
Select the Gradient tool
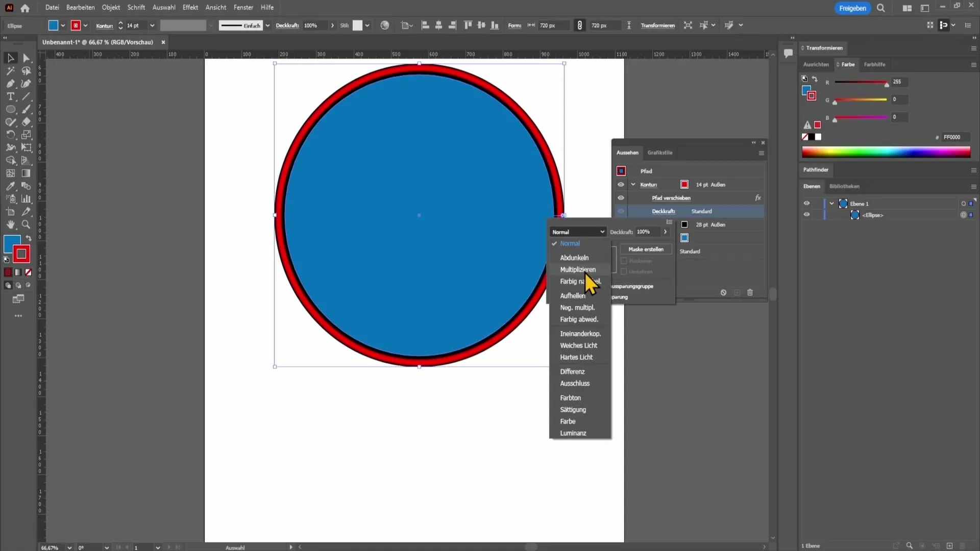27,173
